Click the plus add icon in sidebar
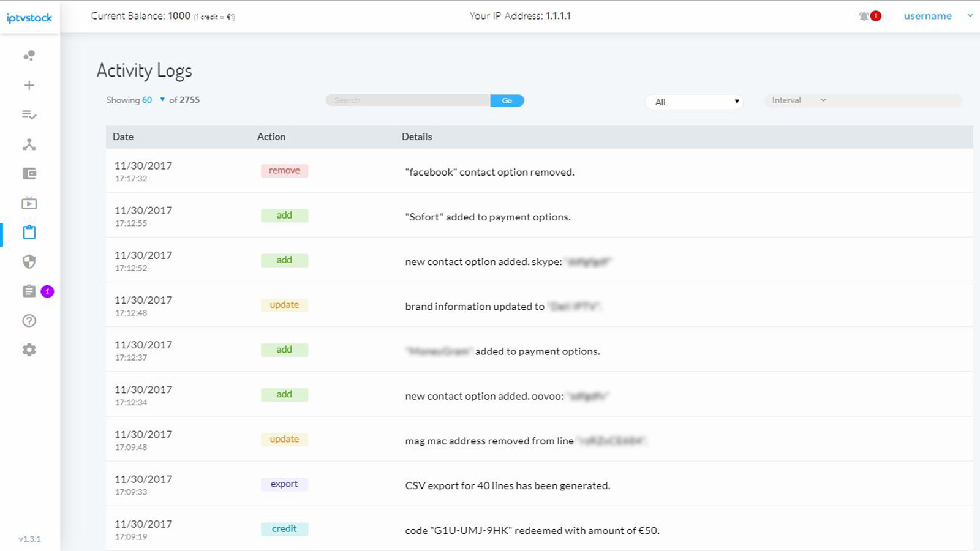The image size is (980, 551). pos(29,85)
